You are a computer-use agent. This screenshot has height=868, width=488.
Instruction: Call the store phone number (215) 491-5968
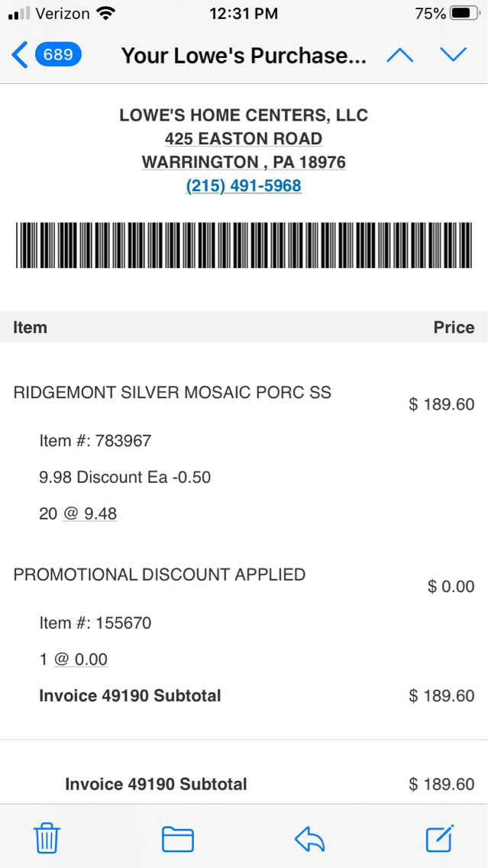(244, 186)
